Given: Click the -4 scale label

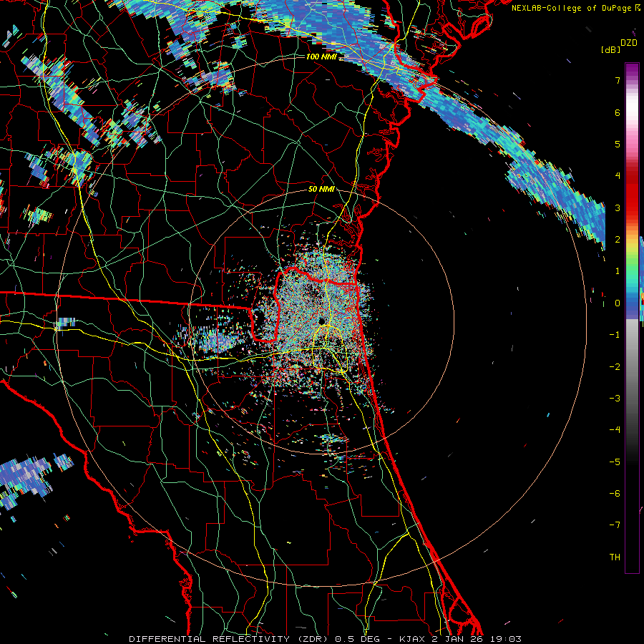Looking at the screenshot, I should pyautogui.click(x=615, y=430).
